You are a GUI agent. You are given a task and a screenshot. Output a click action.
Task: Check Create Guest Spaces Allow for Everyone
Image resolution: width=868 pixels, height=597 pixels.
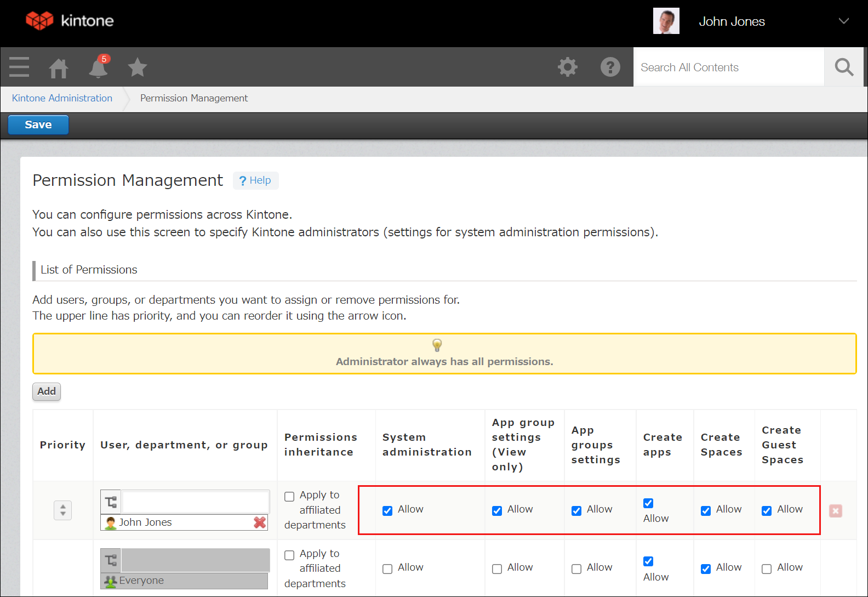pos(767,569)
